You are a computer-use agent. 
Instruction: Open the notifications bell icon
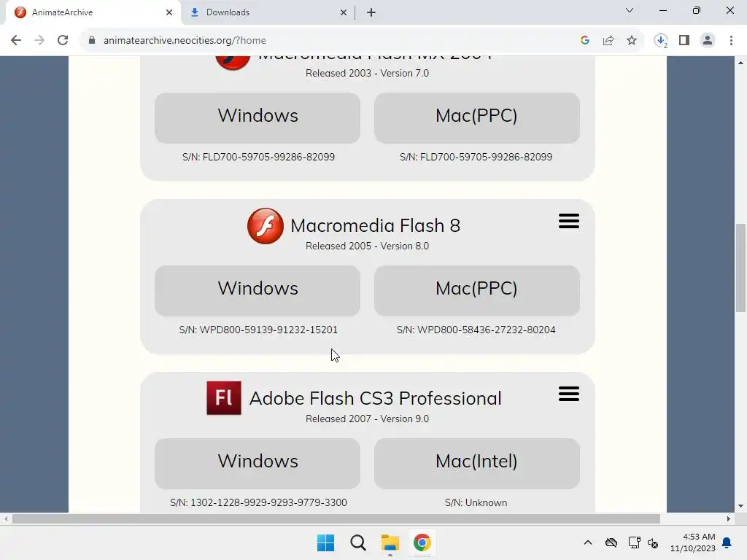pyautogui.click(x=727, y=542)
